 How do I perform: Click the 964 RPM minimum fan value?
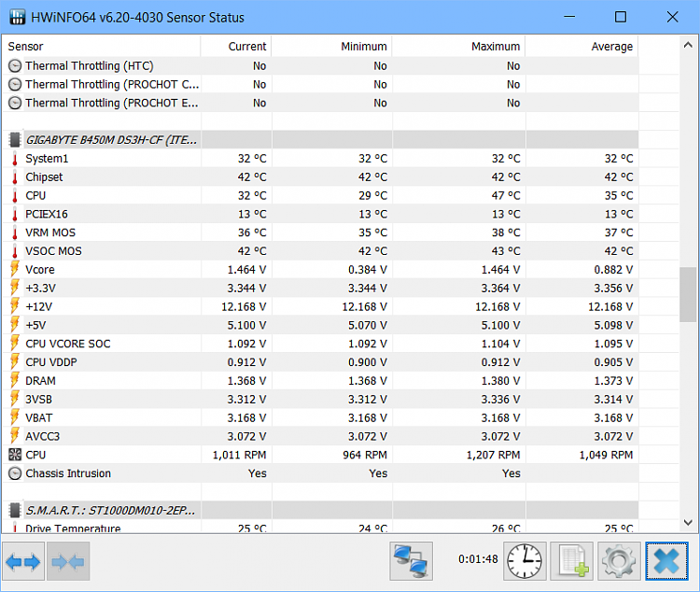point(365,455)
